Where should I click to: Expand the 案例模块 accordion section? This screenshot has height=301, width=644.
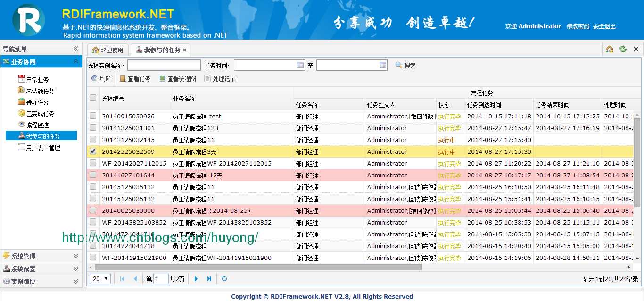(x=75, y=281)
